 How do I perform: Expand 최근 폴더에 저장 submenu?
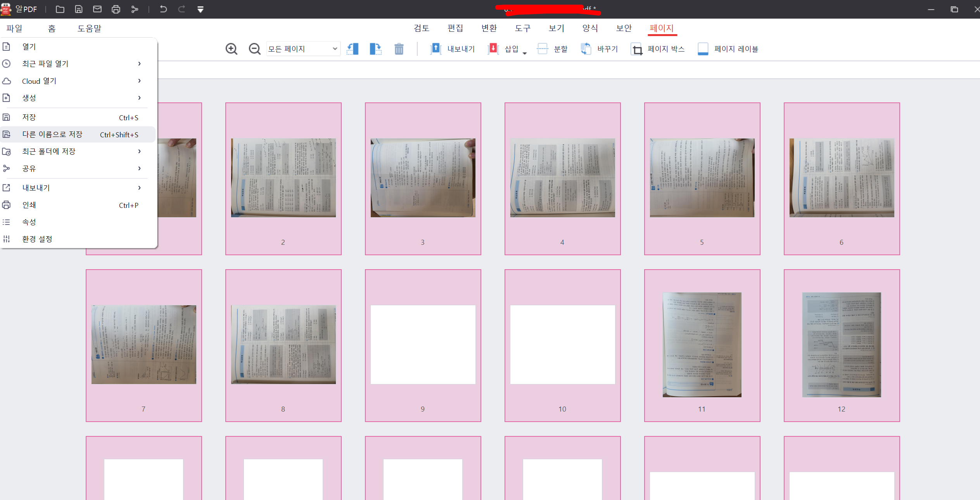click(x=78, y=151)
